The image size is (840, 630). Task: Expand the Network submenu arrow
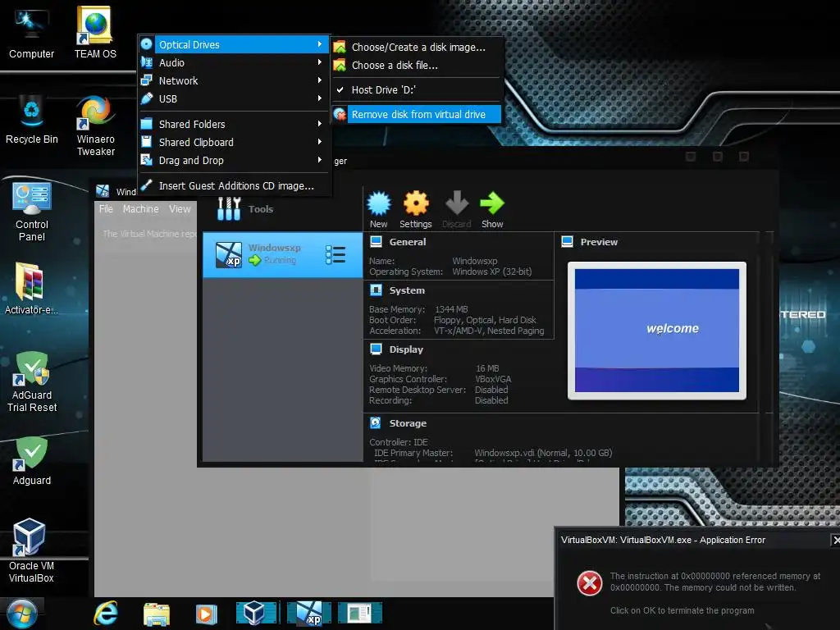point(320,80)
